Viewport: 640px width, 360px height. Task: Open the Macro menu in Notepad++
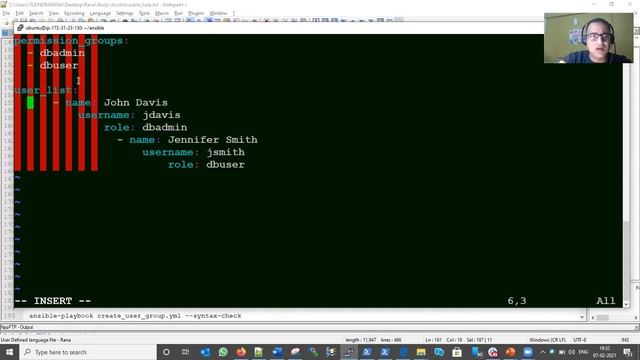click(x=162, y=13)
